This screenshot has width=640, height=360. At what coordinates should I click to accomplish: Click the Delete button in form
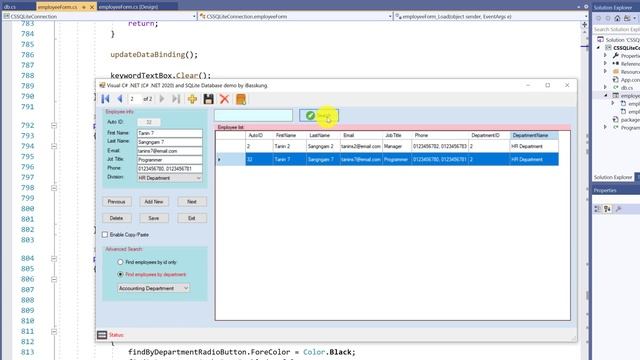tap(117, 218)
